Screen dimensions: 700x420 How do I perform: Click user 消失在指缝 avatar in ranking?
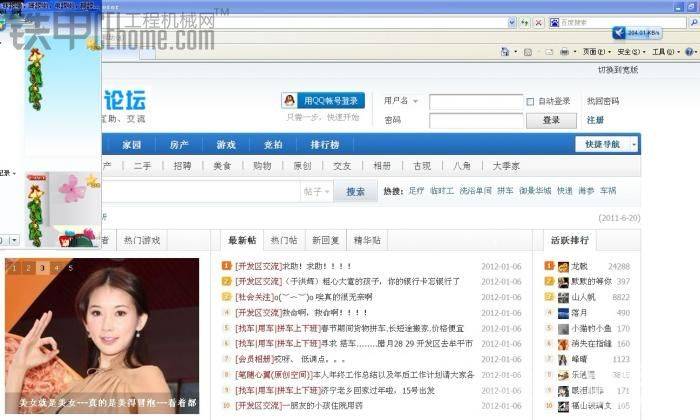click(563, 344)
